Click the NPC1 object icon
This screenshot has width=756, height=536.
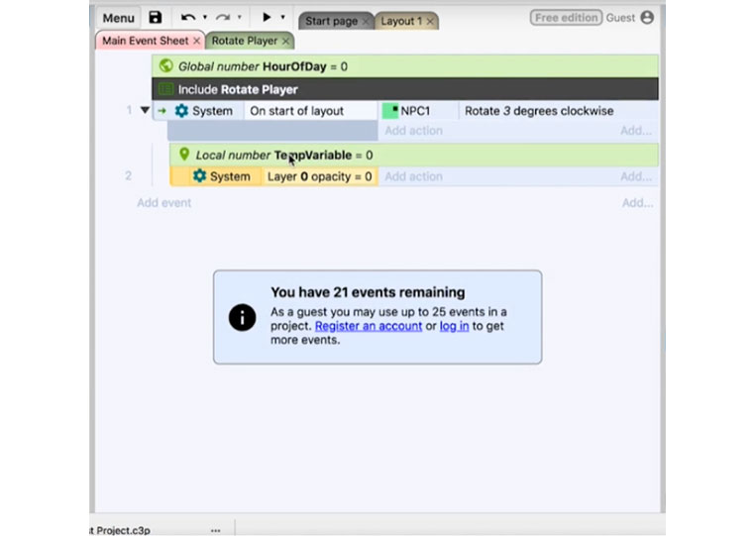(390, 111)
